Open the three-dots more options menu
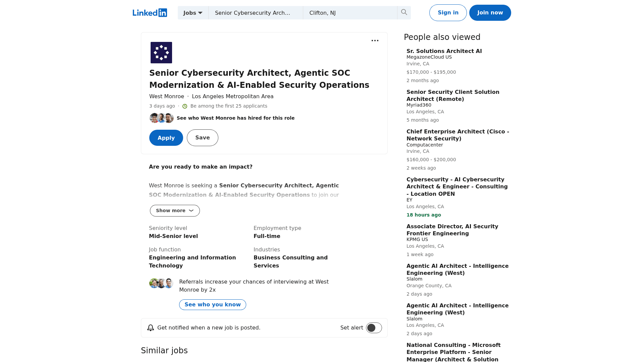Viewport: 644px width, 362px height. click(375, 41)
